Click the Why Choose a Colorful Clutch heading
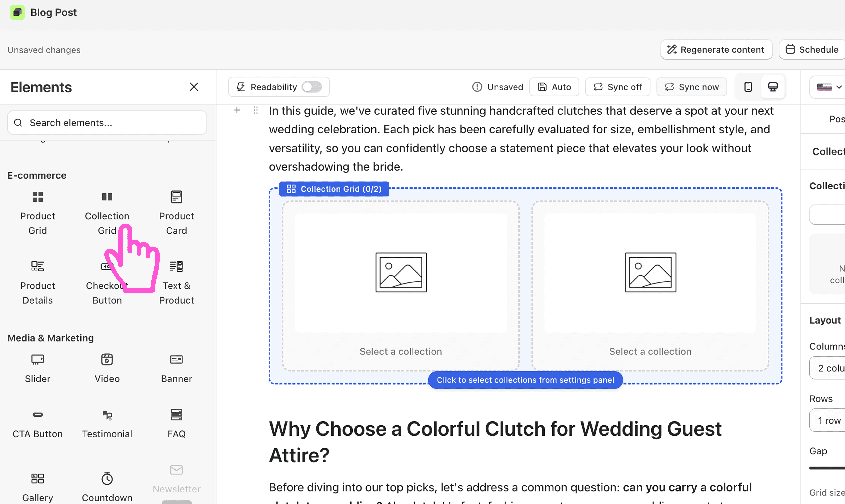The width and height of the screenshot is (845, 504). (x=495, y=442)
